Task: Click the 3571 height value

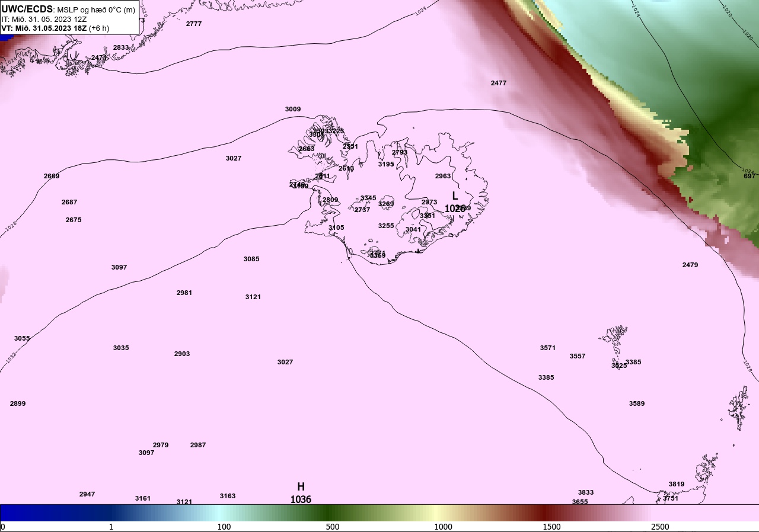Action: pos(548,348)
